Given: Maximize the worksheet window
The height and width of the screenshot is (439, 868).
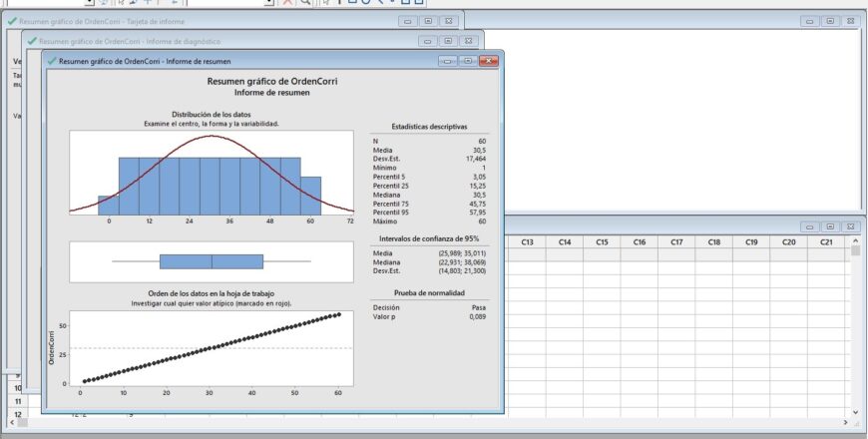Looking at the screenshot, I should [x=830, y=226].
